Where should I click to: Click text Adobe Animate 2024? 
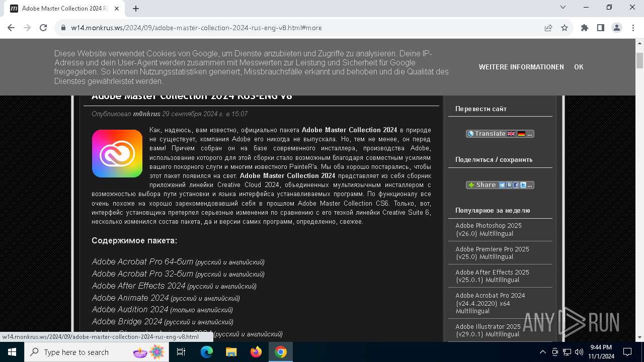(130, 298)
